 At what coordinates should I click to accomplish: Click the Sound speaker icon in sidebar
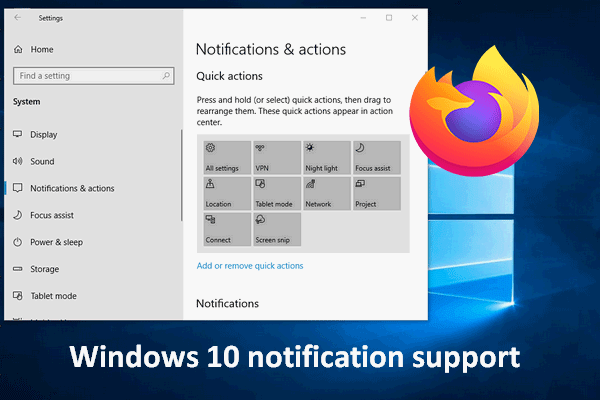click(x=18, y=161)
